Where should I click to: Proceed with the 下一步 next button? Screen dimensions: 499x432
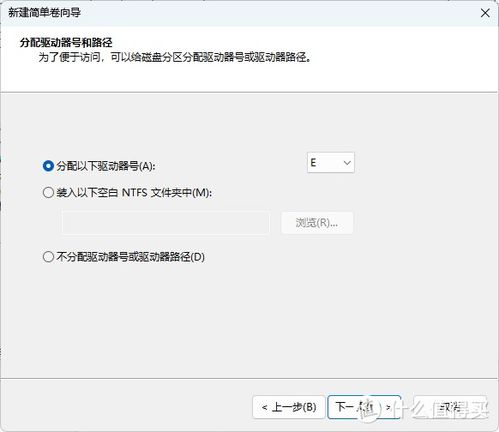click(364, 407)
